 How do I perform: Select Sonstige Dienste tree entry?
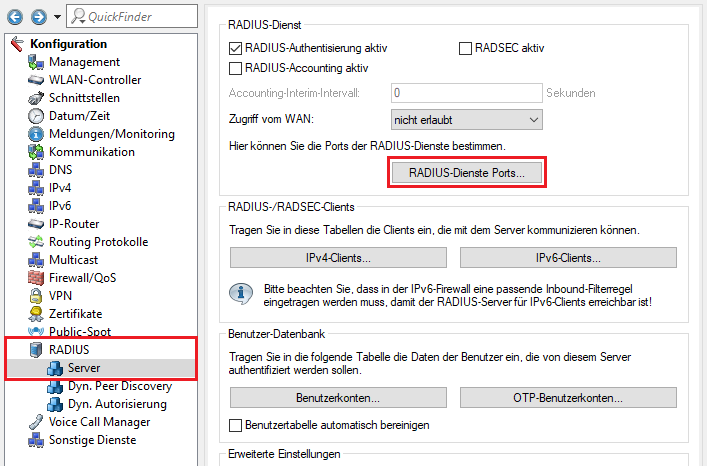[92, 440]
